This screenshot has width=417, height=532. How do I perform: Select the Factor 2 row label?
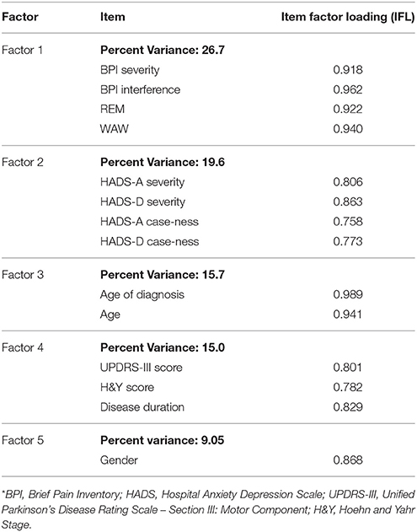(x=23, y=162)
